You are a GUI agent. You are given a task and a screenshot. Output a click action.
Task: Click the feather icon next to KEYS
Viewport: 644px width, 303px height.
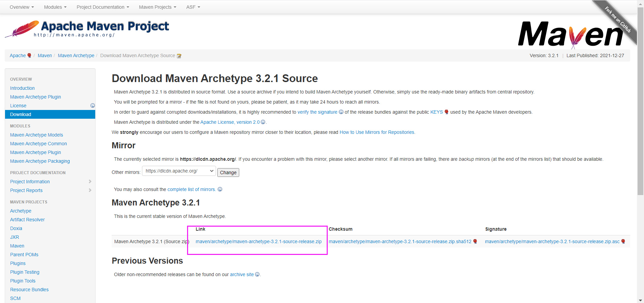446,112
